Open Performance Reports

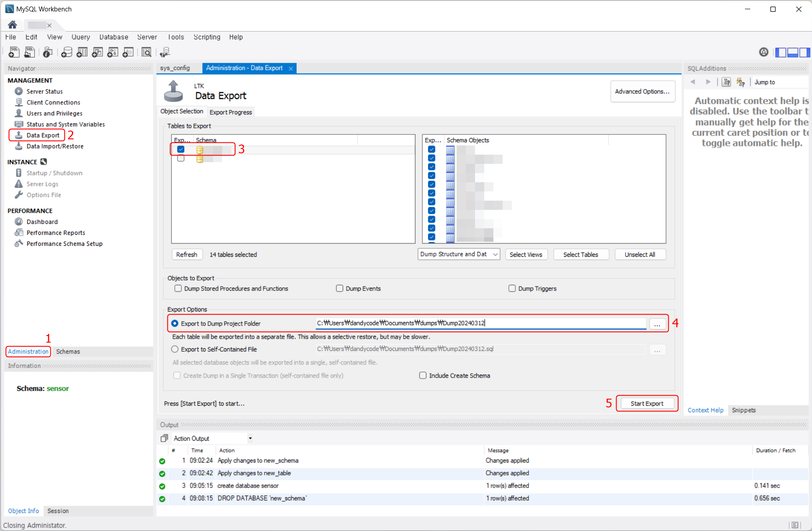click(56, 233)
